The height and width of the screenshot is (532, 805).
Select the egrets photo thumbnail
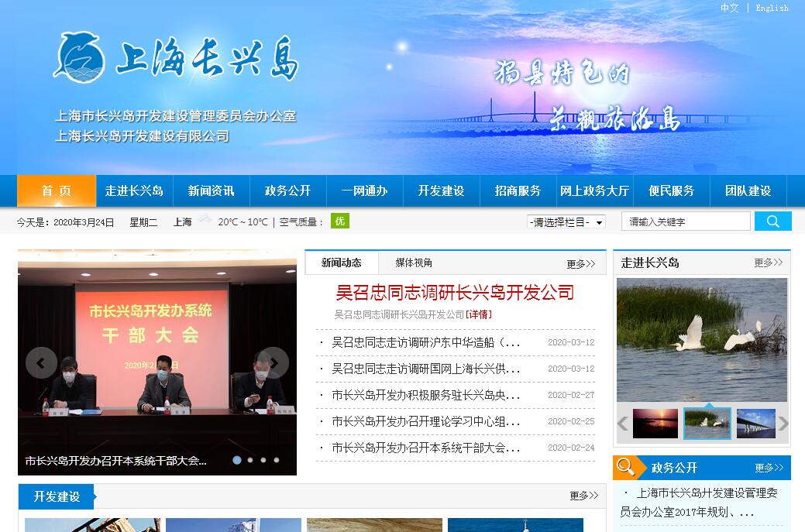707,424
